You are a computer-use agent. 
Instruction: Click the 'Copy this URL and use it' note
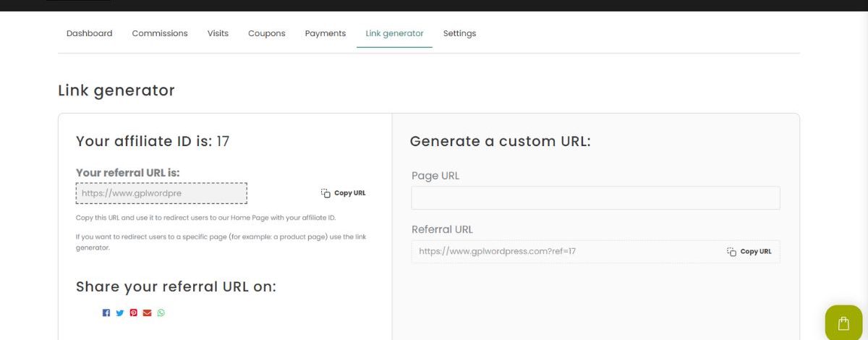coord(206,218)
